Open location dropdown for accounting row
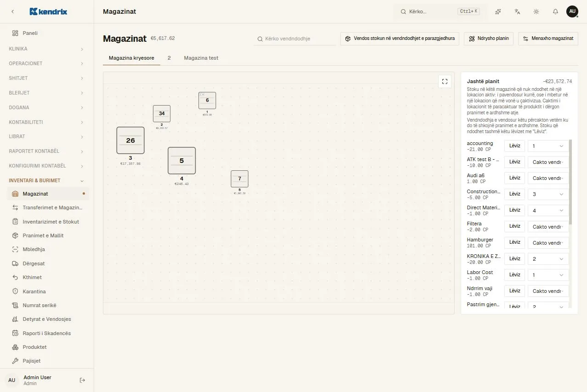The image size is (587, 392). tap(548, 146)
